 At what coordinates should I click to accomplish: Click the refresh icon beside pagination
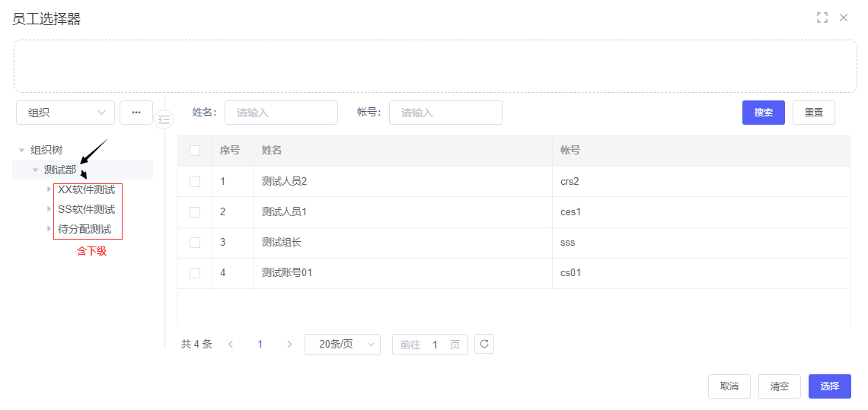pos(484,344)
